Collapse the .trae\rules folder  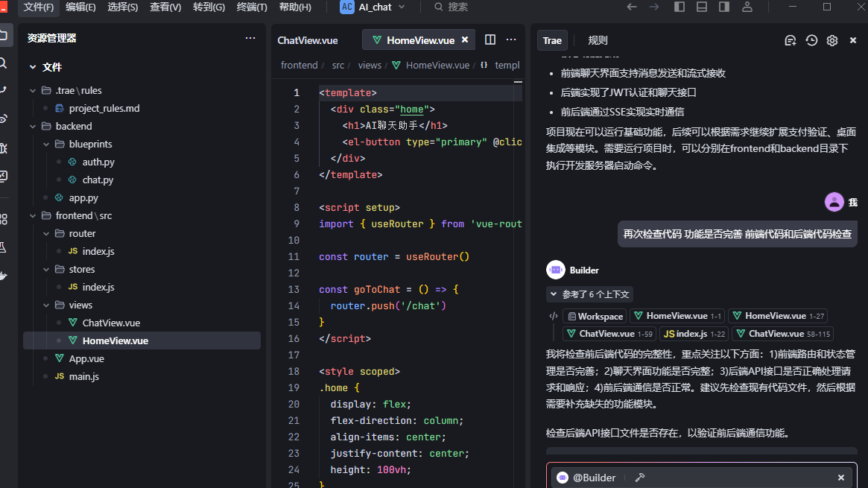pyautogui.click(x=33, y=90)
